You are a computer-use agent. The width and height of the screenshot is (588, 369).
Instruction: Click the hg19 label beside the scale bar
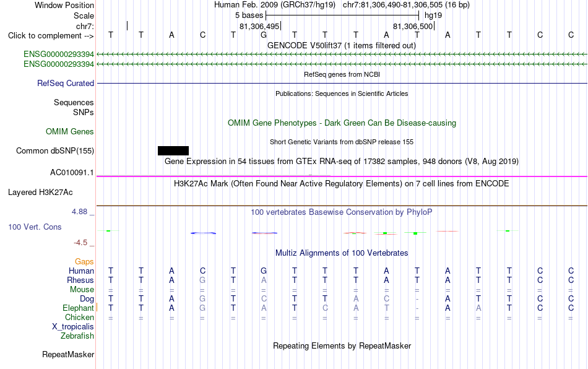[x=433, y=15]
